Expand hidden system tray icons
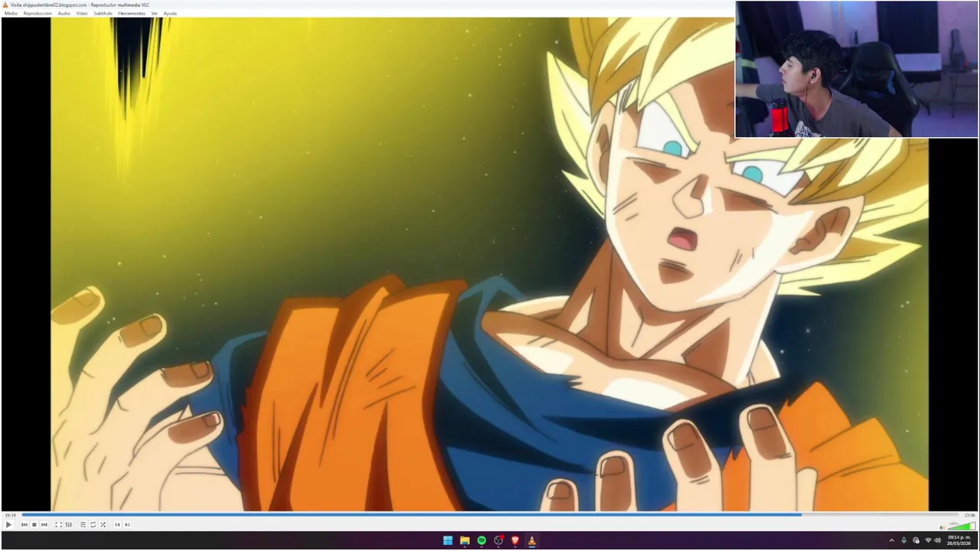The height and width of the screenshot is (551, 980). [x=892, y=540]
